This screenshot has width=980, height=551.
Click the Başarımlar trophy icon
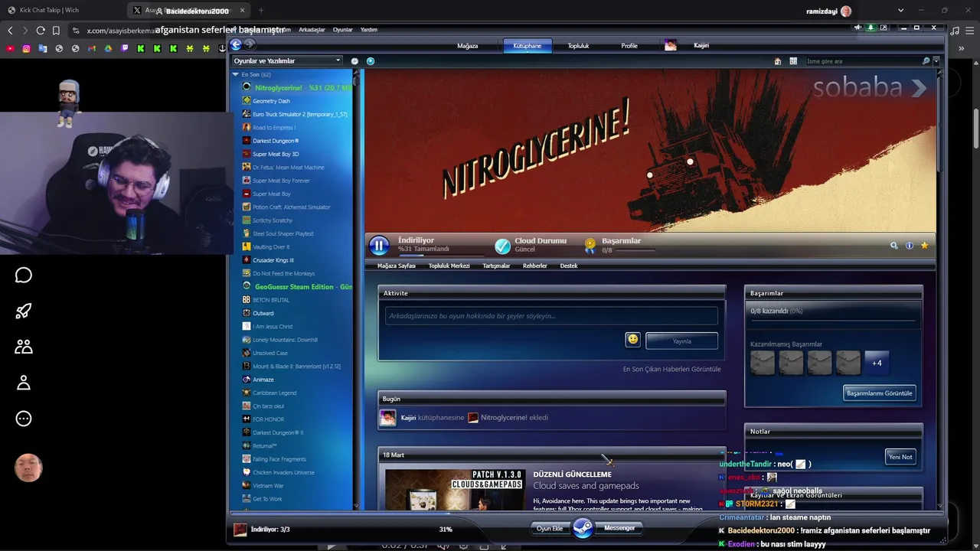tap(590, 246)
